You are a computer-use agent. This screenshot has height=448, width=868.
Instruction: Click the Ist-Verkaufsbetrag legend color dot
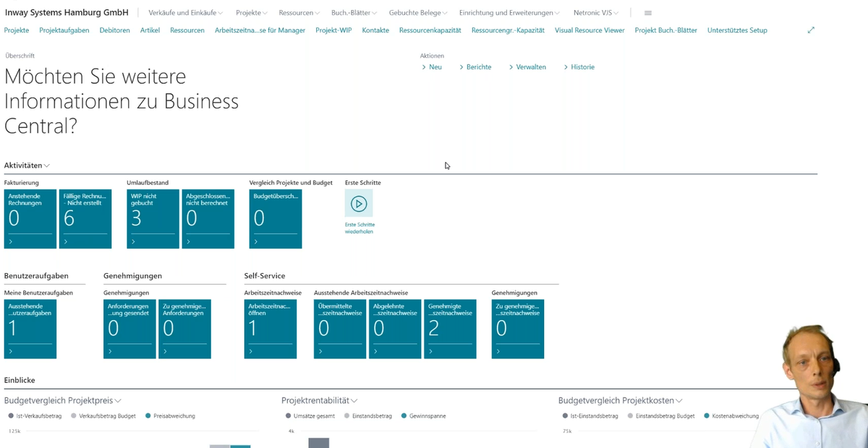click(11, 416)
